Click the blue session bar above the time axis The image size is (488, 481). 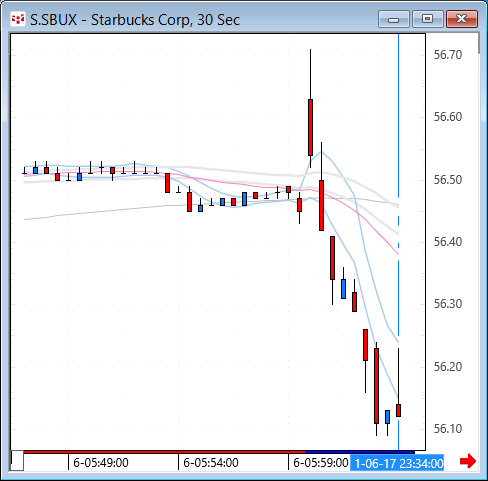pos(360,452)
